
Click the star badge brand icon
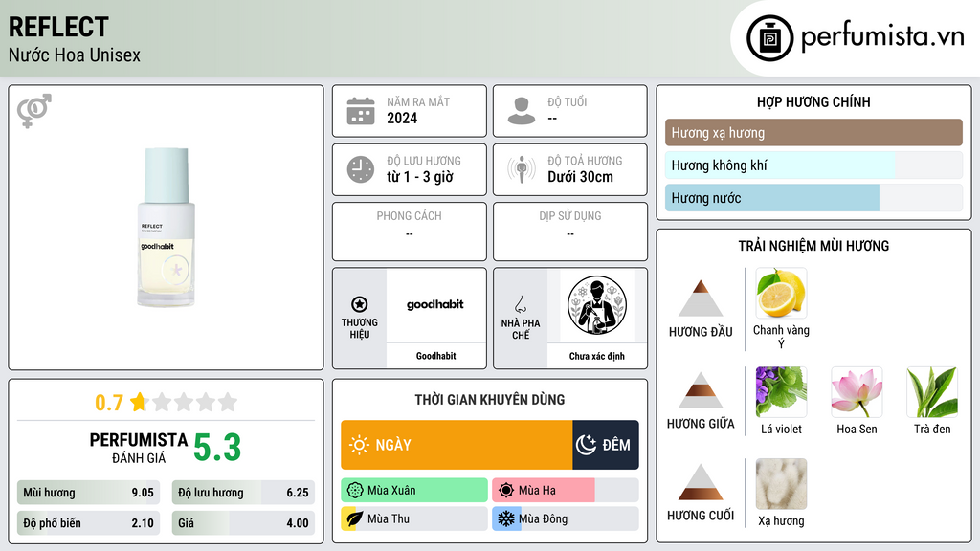pos(360,304)
